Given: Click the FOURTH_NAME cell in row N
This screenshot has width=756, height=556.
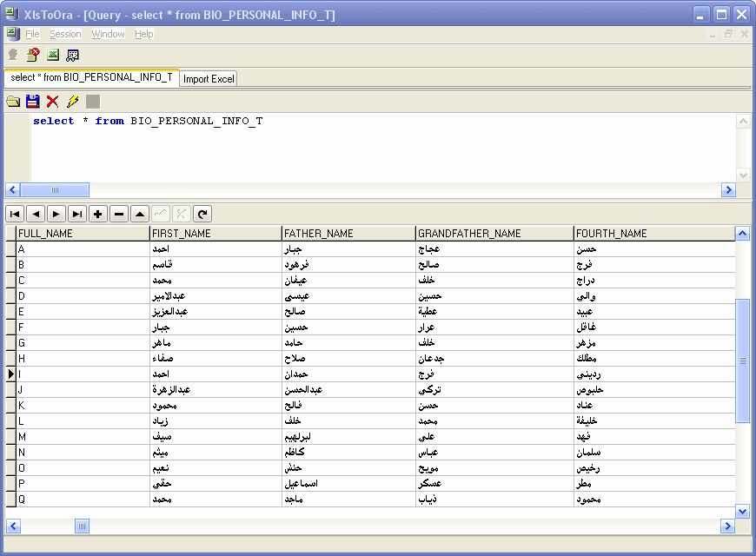Looking at the screenshot, I should coord(654,453).
